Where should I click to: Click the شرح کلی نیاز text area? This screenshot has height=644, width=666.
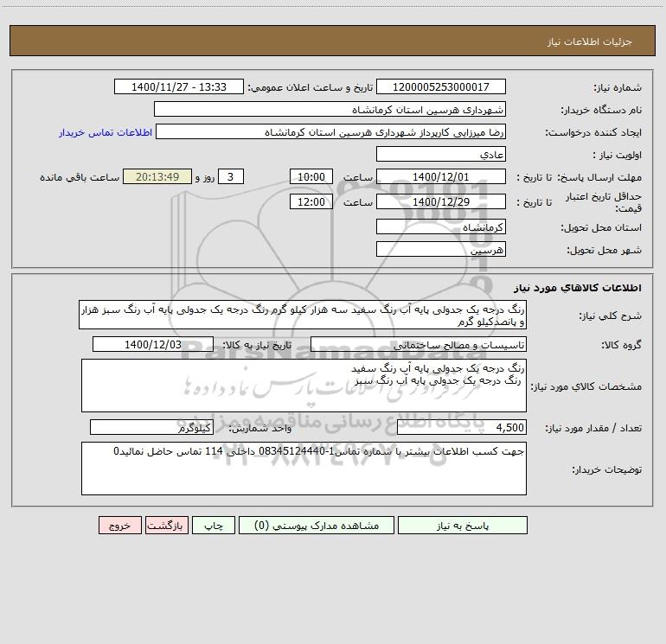(303, 315)
